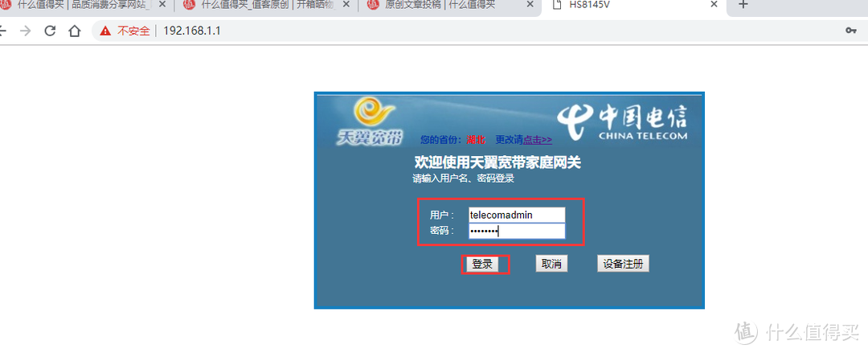Switch to 什么值得买 品质消费分享网站 tab
This screenshot has width=868, height=353.
coord(84,5)
